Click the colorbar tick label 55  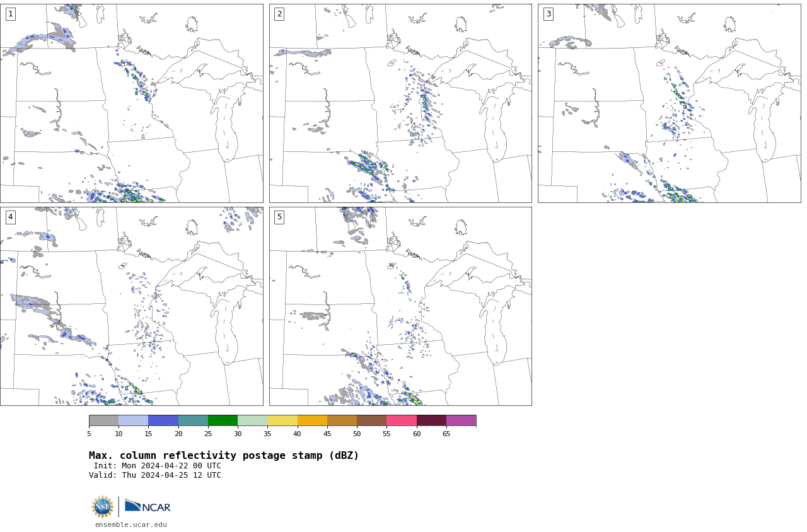coord(386,434)
